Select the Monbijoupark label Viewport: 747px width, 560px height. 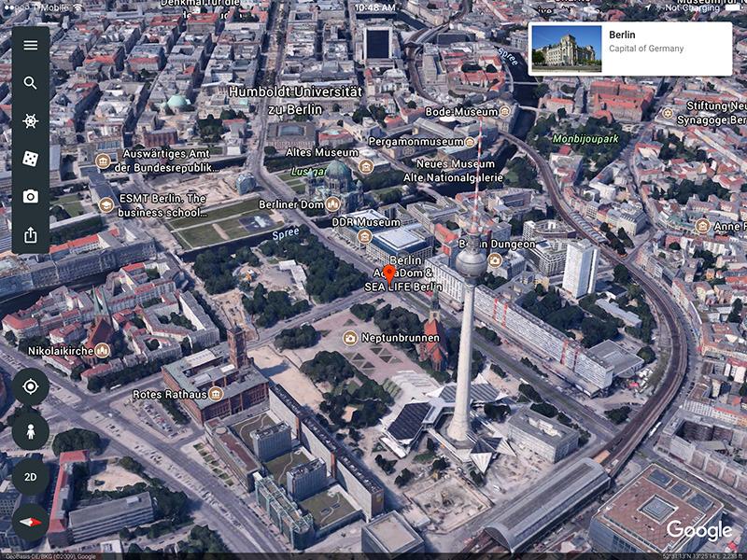(x=585, y=138)
